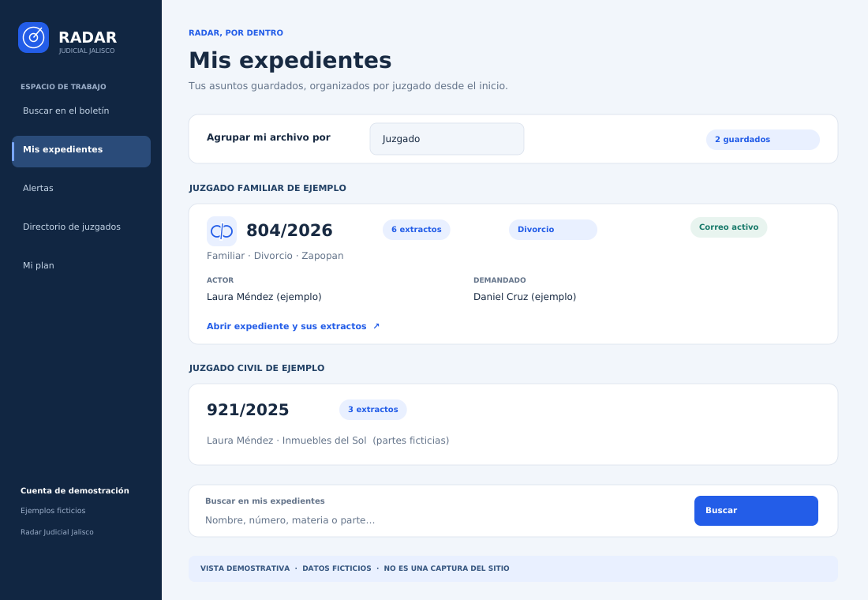Image resolution: width=868 pixels, height=600 pixels.
Task: Click the arrow icon after Abrir expediente
Action: pos(376,326)
